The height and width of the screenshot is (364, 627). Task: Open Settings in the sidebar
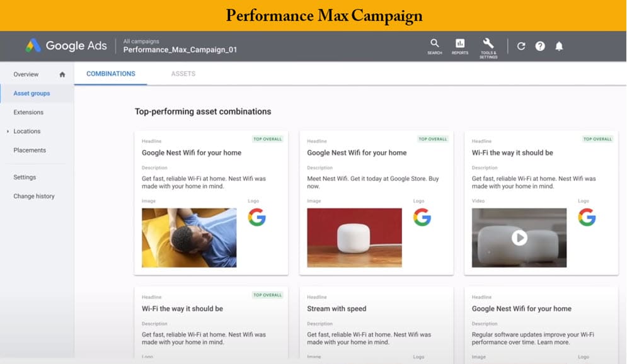tap(25, 177)
